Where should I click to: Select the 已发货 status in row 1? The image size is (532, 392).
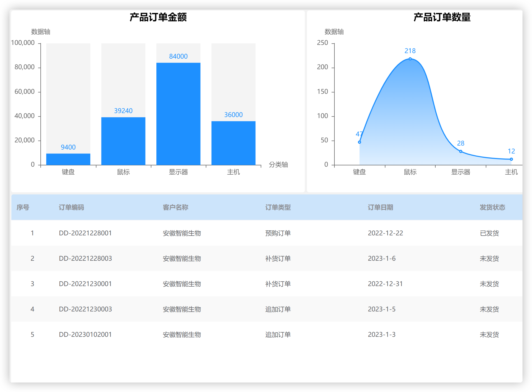[x=489, y=233]
